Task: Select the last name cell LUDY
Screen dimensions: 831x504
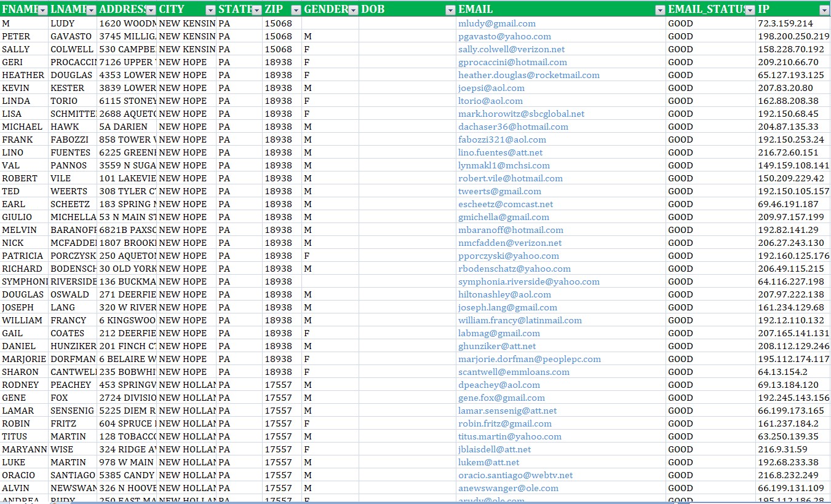Action: [x=73, y=23]
